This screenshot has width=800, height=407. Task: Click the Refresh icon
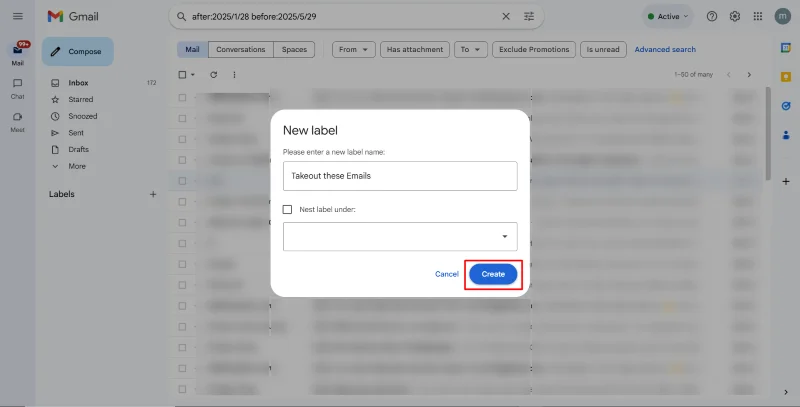[213, 74]
